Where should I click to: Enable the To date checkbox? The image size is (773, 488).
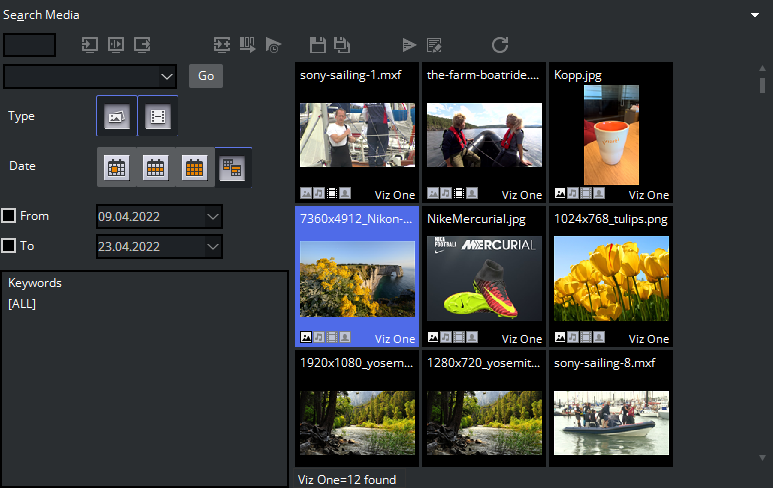coord(9,245)
